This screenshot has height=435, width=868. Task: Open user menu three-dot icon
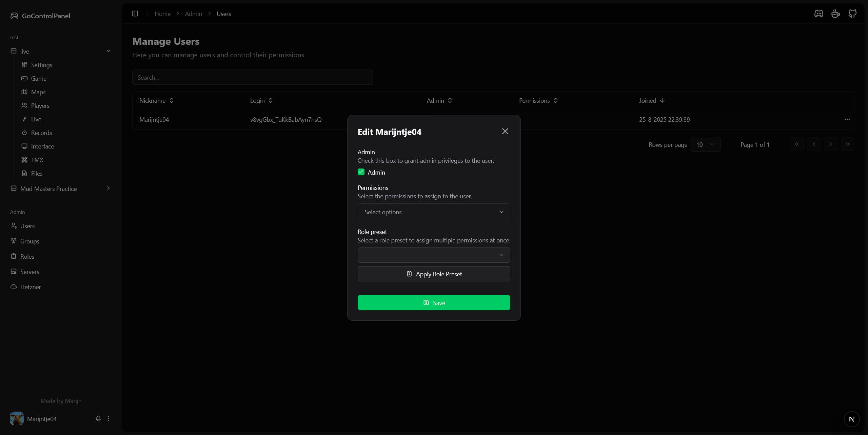click(x=108, y=418)
